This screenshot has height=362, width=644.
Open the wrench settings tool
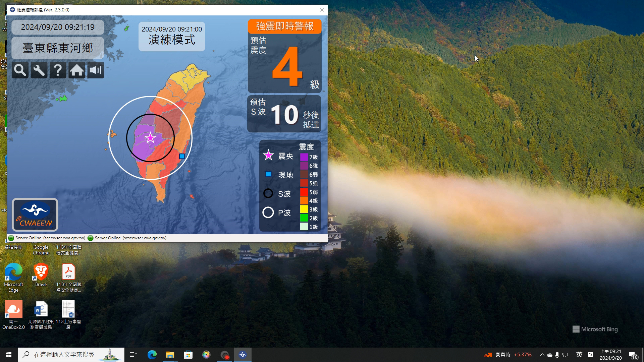[x=39, y=70]
